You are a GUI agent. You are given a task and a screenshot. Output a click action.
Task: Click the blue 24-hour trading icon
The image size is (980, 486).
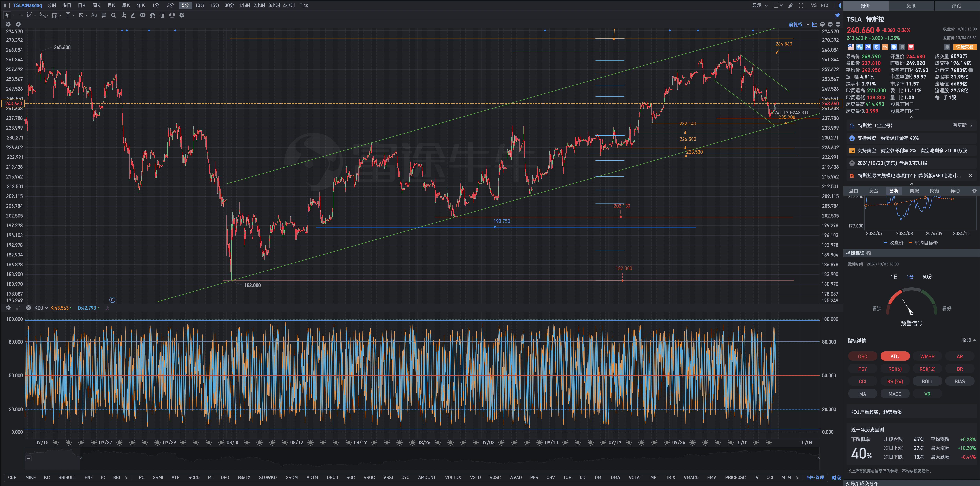point(868,47)
